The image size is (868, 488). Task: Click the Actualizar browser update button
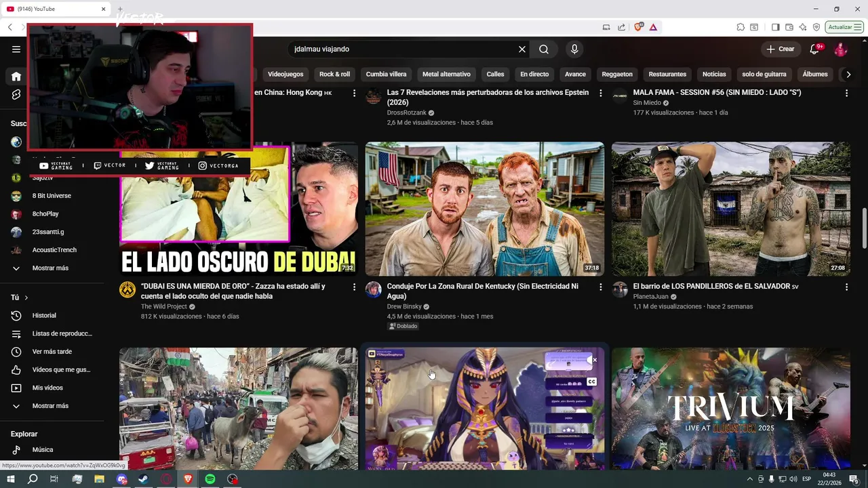coord(844,27)
